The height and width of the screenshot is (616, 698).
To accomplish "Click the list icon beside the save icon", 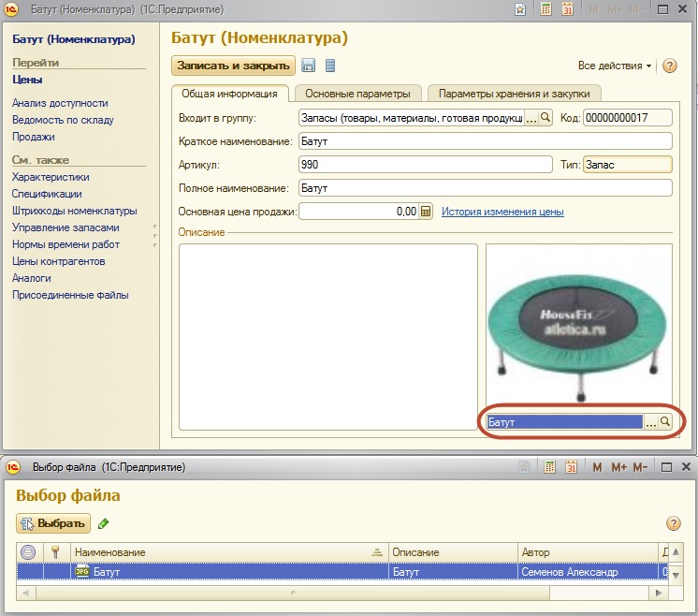I will point(329,66).
